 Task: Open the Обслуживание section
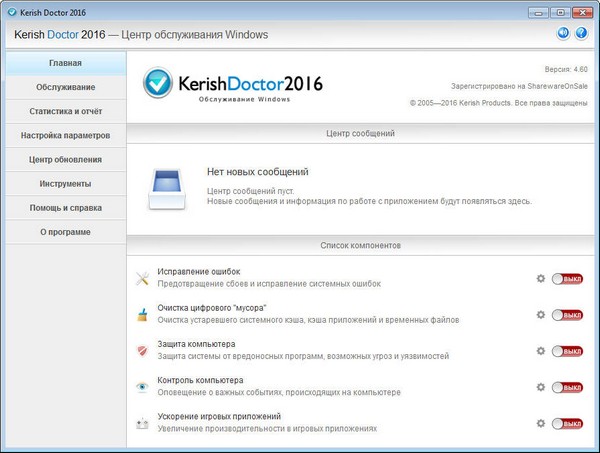(x=66, y=87)
